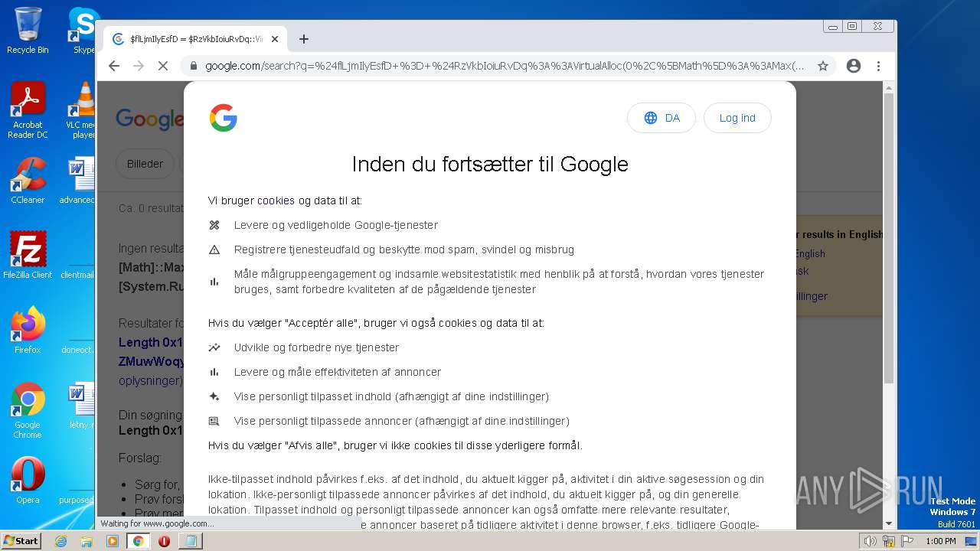Image resolution: width=980 pixels, height=551 pixels.
Task: Open the Chrome profile icon
Action: click(854, 66)
